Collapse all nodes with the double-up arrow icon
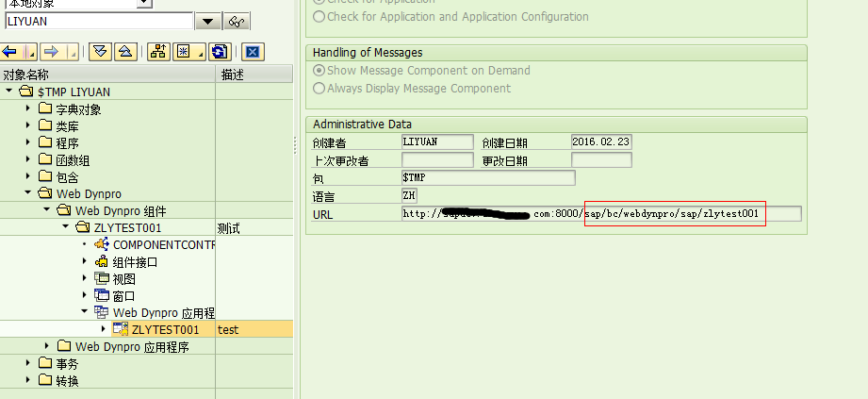This screenshot has height=399, width=868. (x=125, y=52)
